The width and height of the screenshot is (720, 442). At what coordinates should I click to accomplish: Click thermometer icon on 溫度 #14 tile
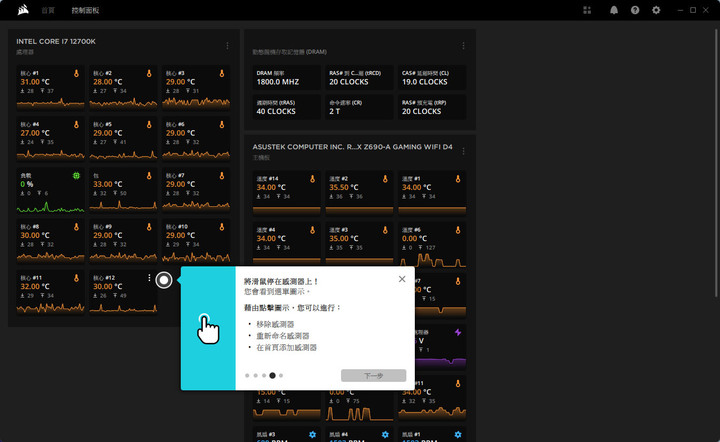pyautogui.click(x=312, y=179)
